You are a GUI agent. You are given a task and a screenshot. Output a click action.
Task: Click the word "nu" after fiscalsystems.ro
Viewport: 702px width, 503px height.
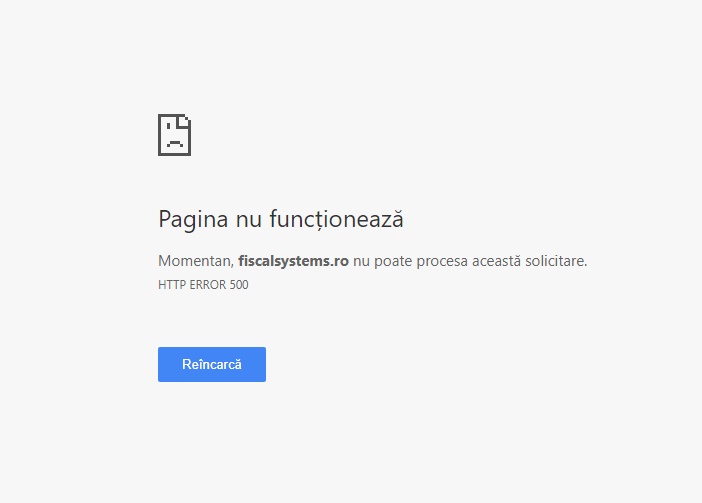click(x=361, y=261)
